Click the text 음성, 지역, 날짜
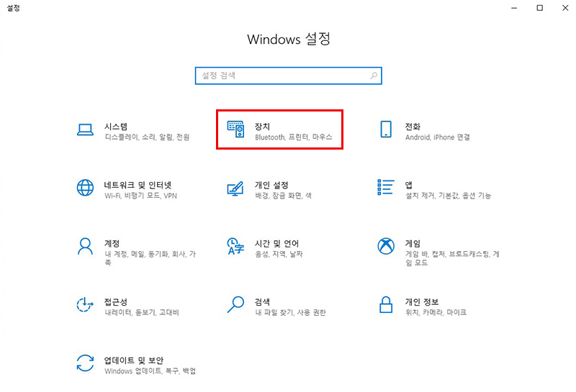This screenshot has height=392, width=576. point(279,254)
